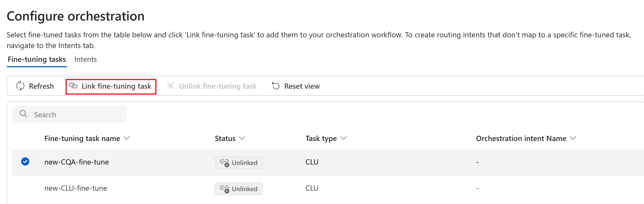Click the unlinked chain icon for new-CQA-fine-tune
644x204 pixels.
(x=225, y=163)
